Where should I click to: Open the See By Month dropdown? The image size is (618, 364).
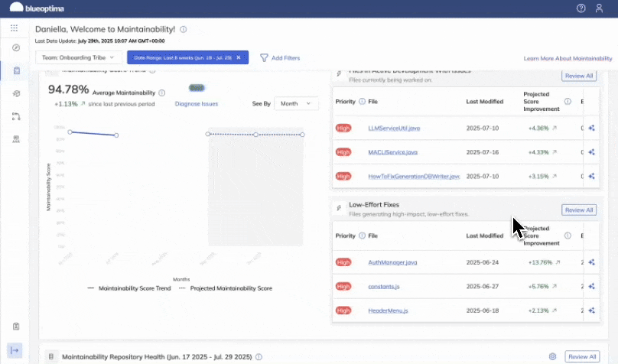pos(295,103)
